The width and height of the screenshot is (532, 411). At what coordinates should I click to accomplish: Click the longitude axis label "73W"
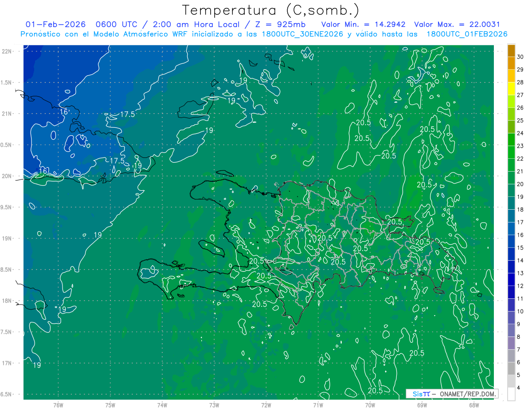(214, 405)
